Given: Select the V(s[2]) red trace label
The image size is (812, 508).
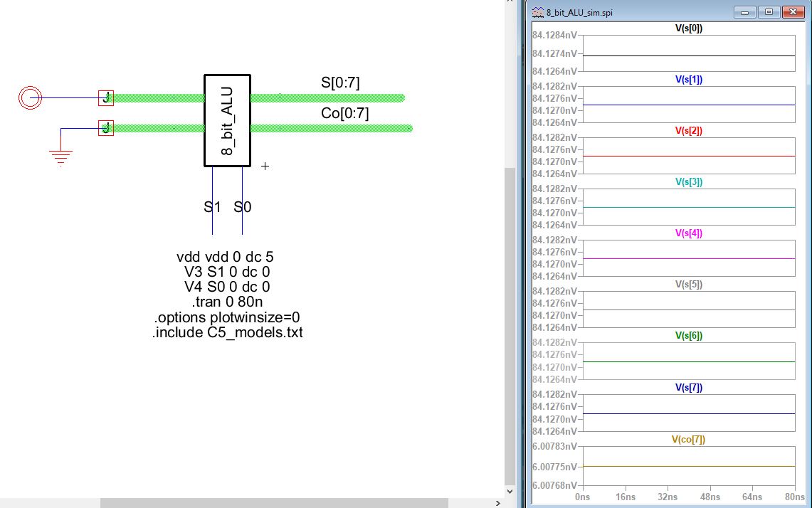Looking at the screenshot, I should [x=688, y=131].
